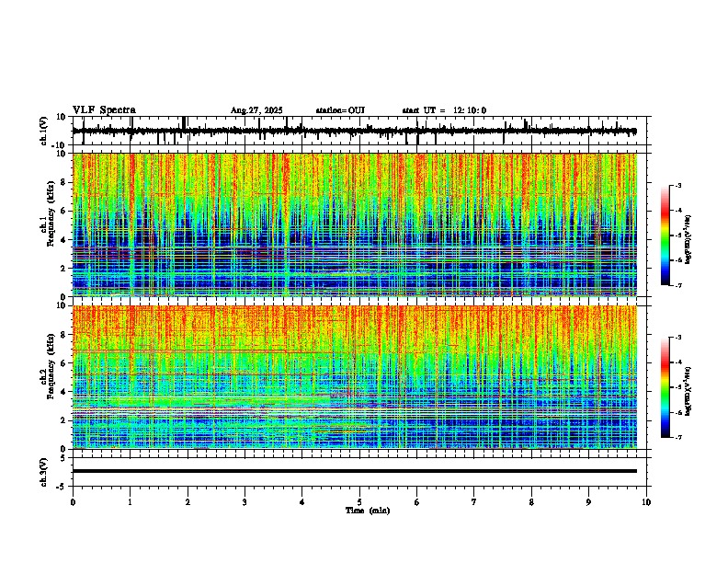Click time axis tick label "0"
The width and height of the screenshot is (728, 563).
73,502
